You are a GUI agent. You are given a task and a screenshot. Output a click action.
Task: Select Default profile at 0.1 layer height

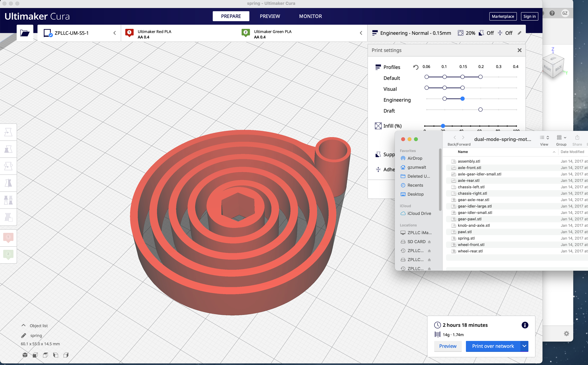click(x=444, y=77)
